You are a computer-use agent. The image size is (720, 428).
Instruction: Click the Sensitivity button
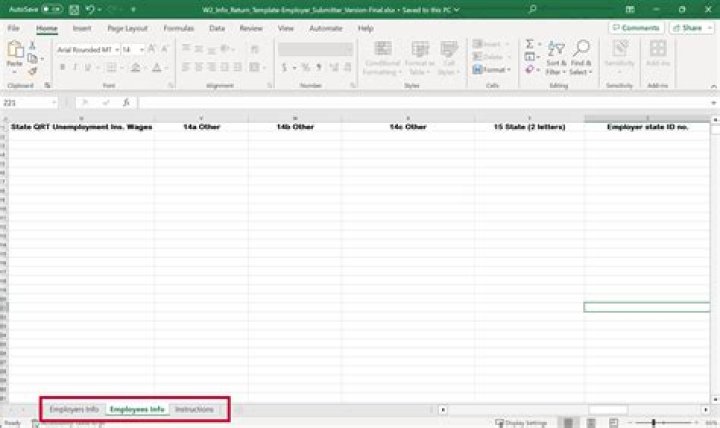coord(619,58)
